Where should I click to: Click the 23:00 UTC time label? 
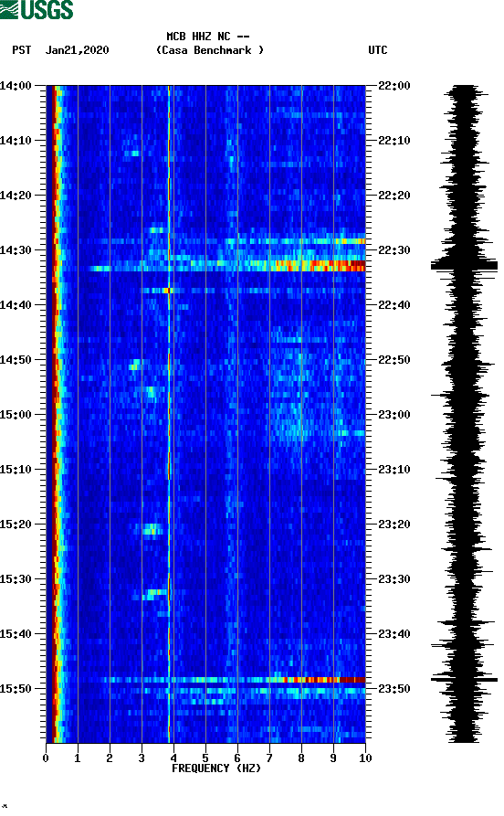click(394, 414)
